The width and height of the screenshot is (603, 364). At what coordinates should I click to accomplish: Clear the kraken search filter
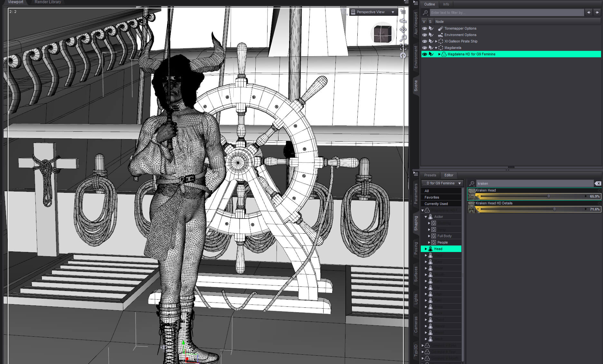pyautogui.click(x=598, y=183)
